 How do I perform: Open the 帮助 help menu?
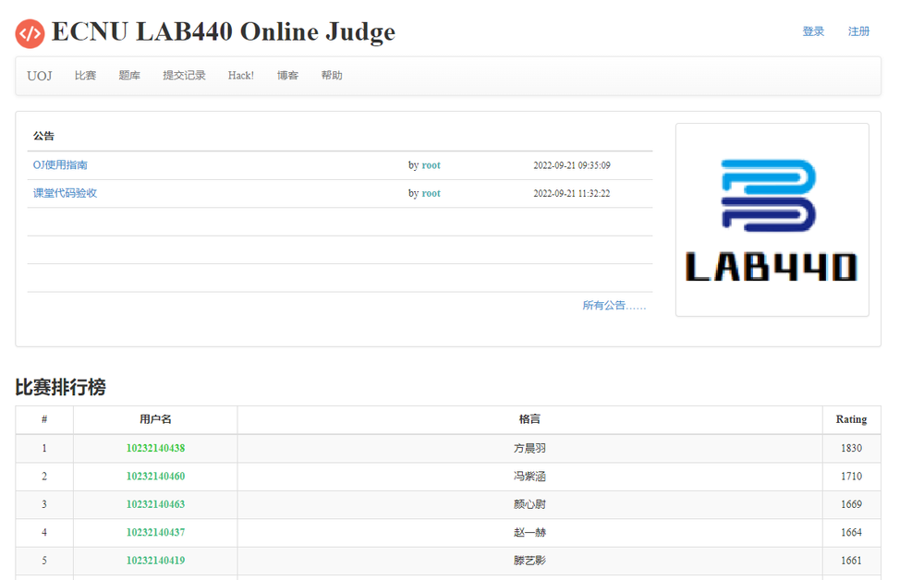(332, 76)
